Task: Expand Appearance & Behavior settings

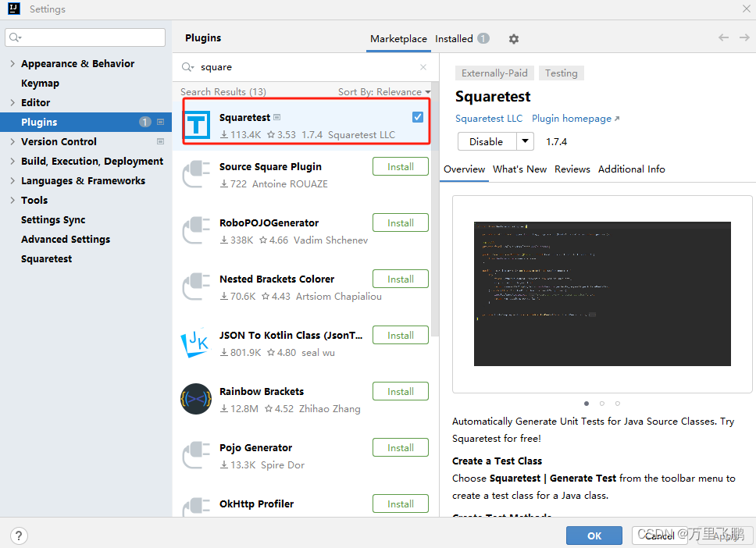Action: (x=12, y=63)
